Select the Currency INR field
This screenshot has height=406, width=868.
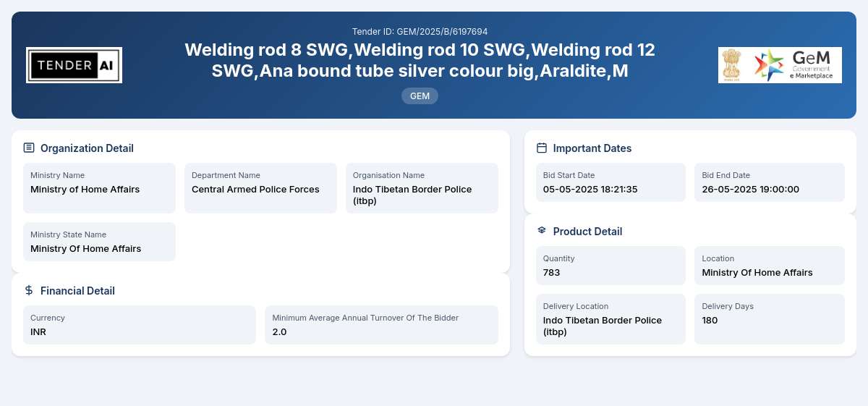pos(140,325)
